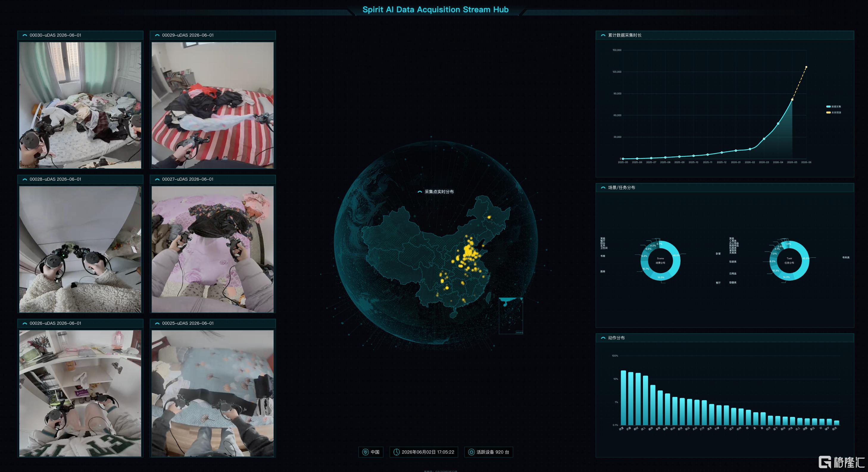Select the 2026-02 data point on the line chart
Viewport: 868px width, 472px height.
point(750,149)
